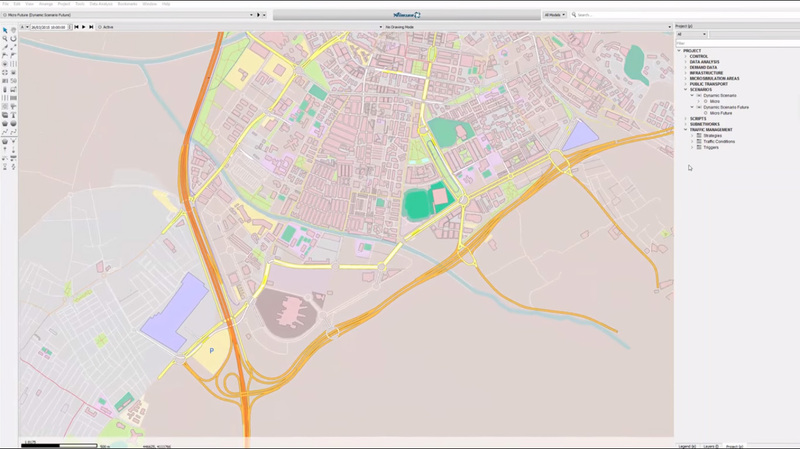This screenshot has width=800, height=449.
Task: Select the arrow selection tool
Action: pyautogui.click(x=5, y=30)
